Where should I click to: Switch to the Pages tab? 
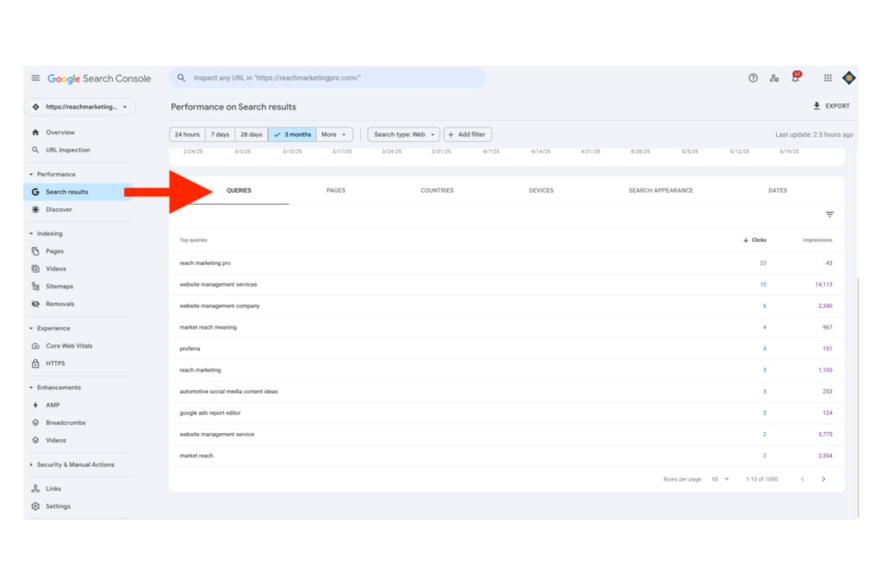(x=336, y=190)
